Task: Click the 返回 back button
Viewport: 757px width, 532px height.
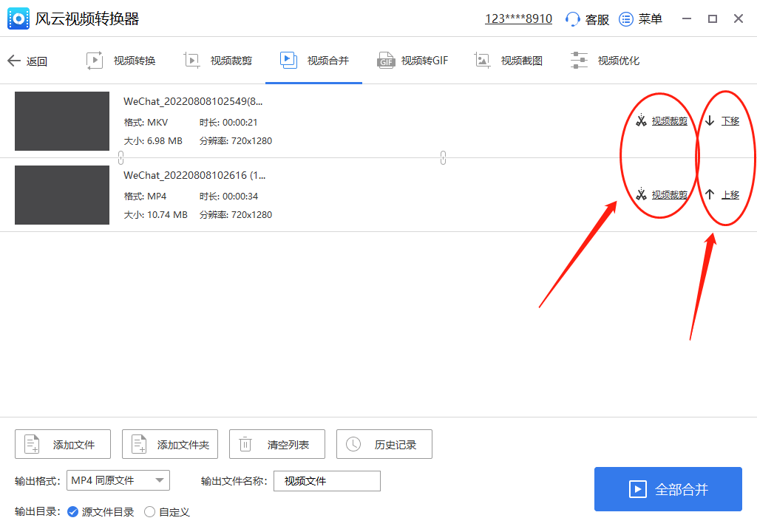Action: tap(27, 61)
